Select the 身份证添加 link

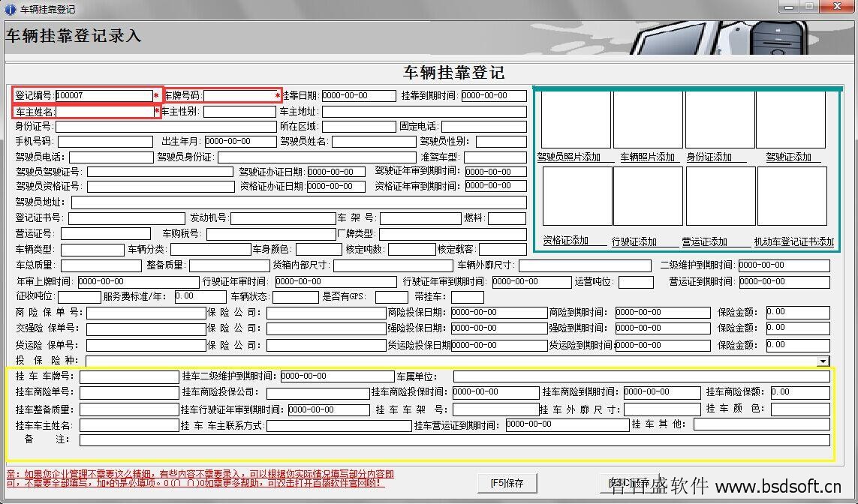point(709,157)
